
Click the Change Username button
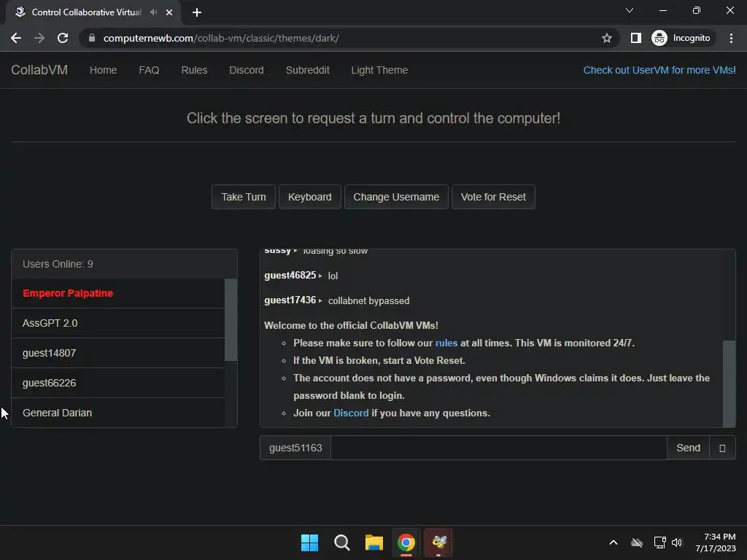pos(396,197)
